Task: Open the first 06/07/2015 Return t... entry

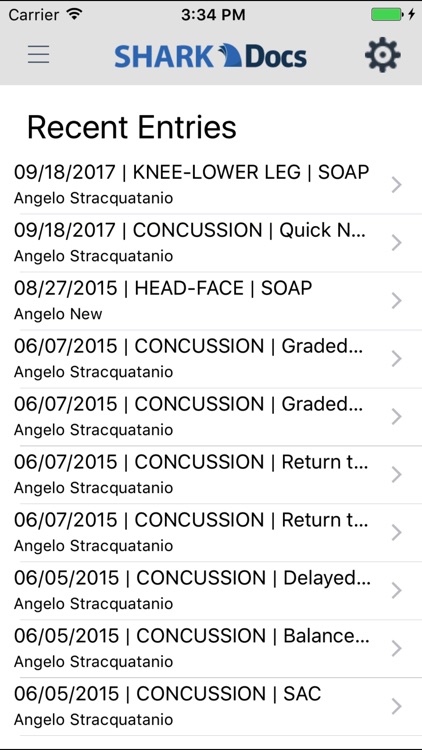Action: point(211,474)
